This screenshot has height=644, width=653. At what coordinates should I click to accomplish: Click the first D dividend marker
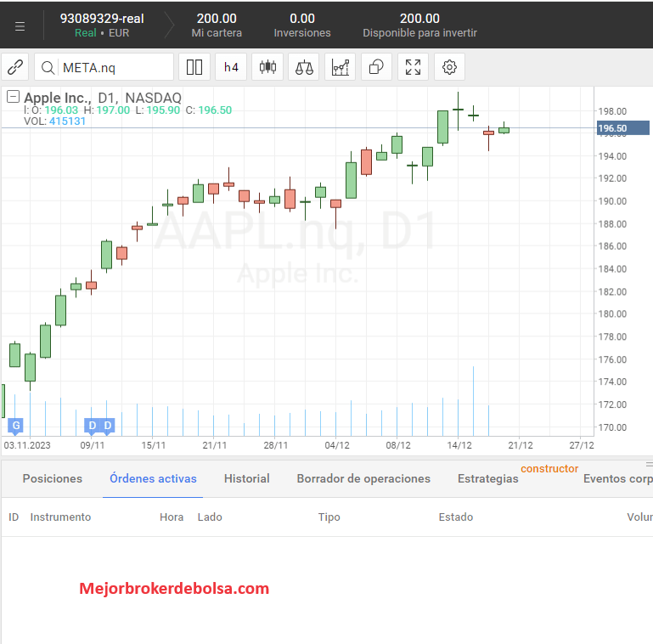click(92, 426)
